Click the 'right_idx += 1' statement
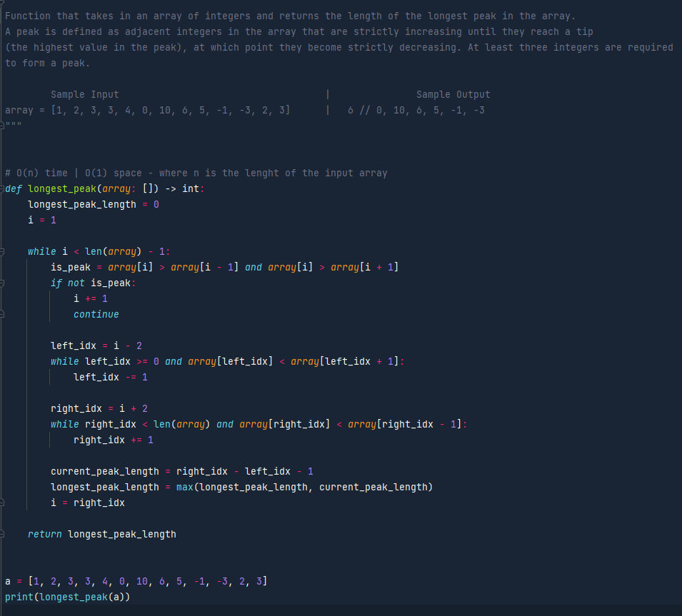This screenshot has width=682, height=616. pos(114,440)
